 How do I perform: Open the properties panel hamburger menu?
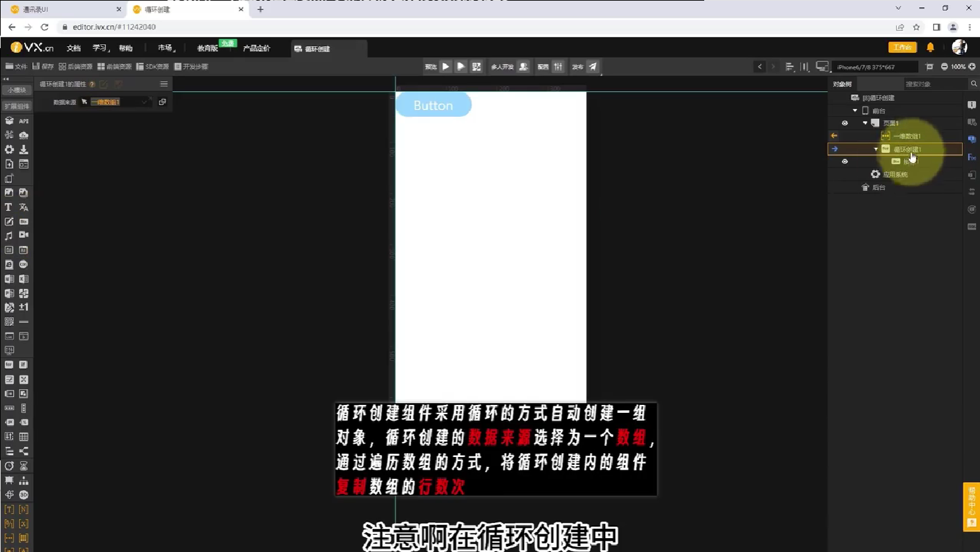164,84
